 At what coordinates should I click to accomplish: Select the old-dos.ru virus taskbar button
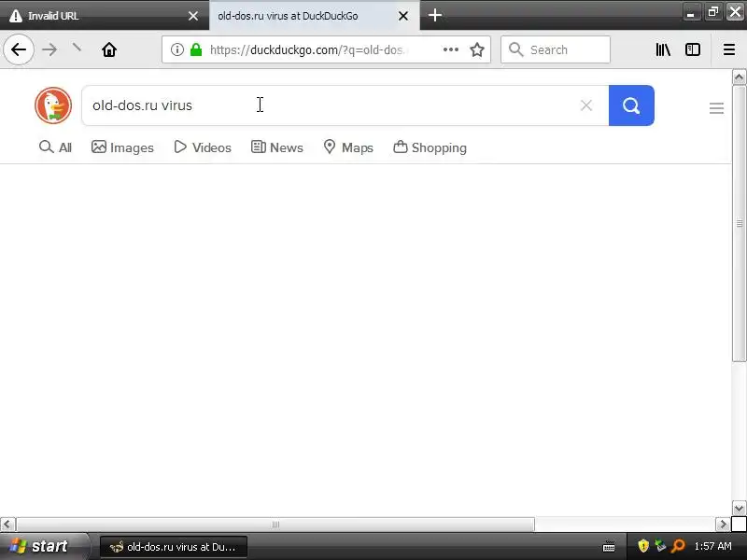click(174, 547)
